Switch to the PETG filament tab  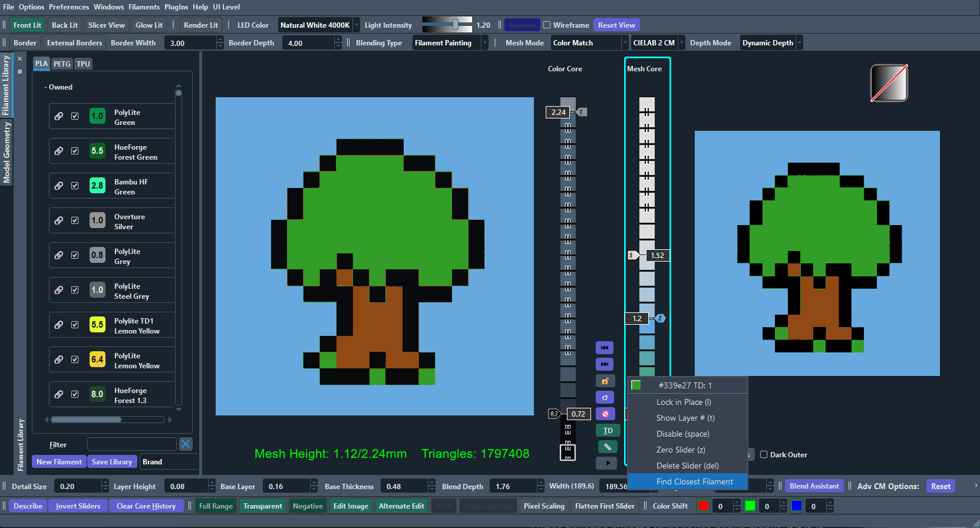click(62, 64)
